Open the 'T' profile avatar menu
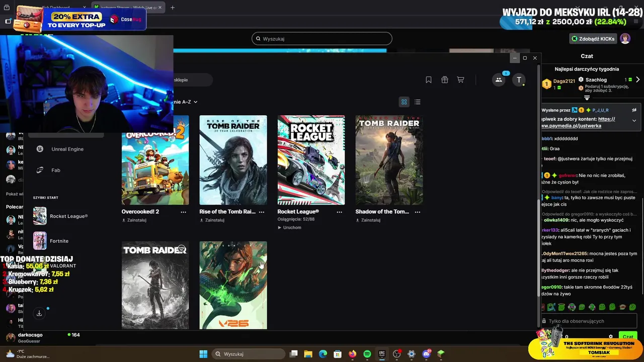 (519, 79)
